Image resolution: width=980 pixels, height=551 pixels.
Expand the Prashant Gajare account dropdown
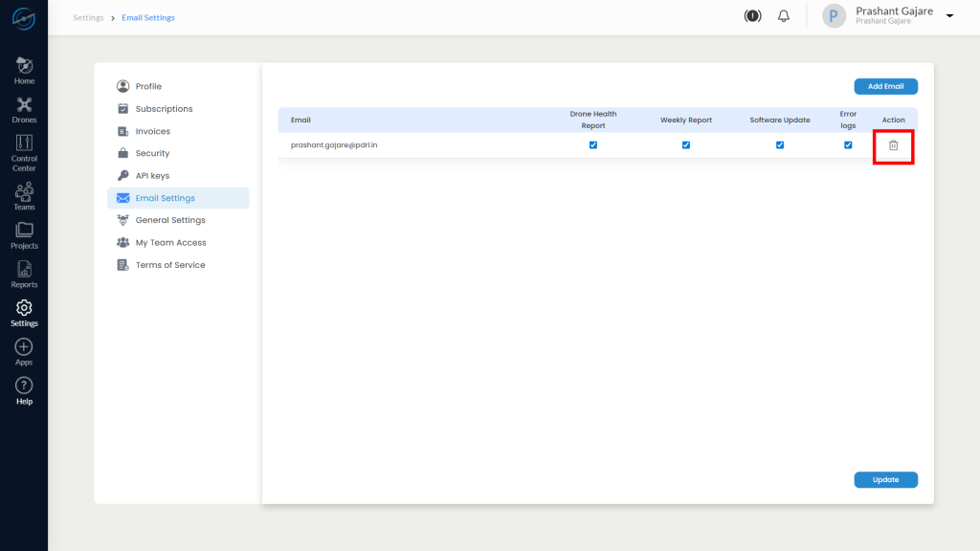[948, 15]
